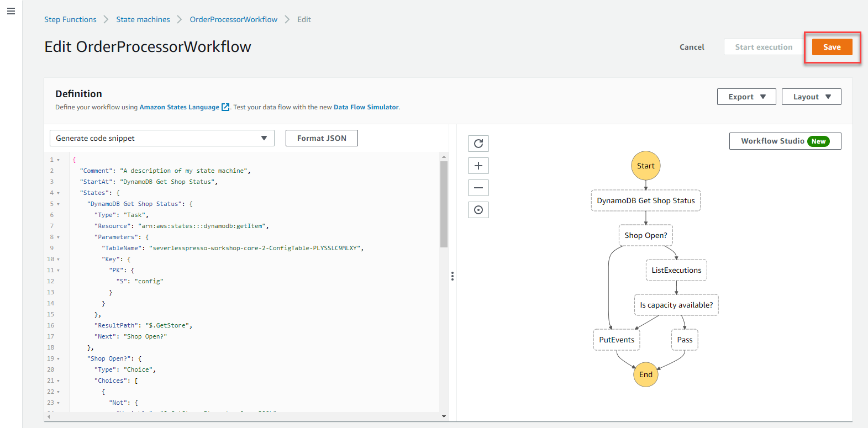
Task: Select the End node in graph
Action: tap(646, 374)
